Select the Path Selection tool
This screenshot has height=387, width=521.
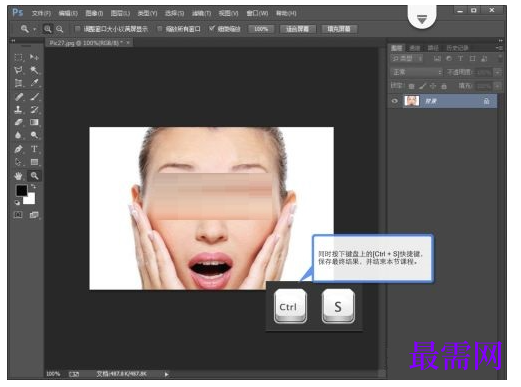19,162
